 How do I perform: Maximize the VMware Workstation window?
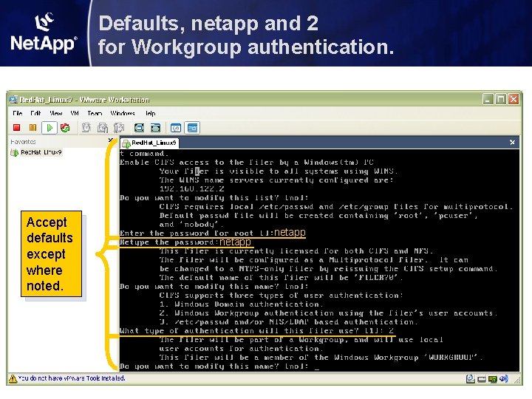[x=501, y=100]
